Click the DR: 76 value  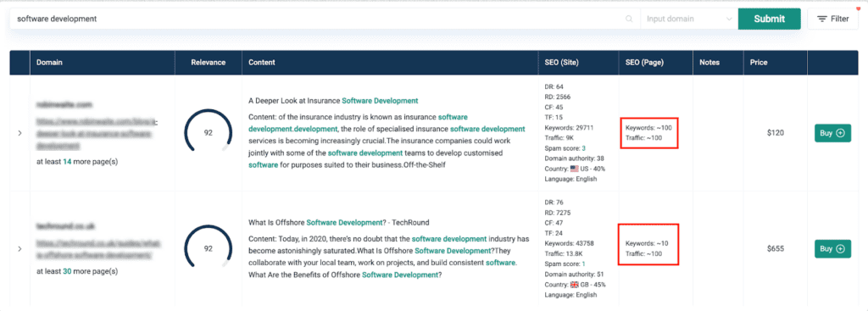click(554, 203)
